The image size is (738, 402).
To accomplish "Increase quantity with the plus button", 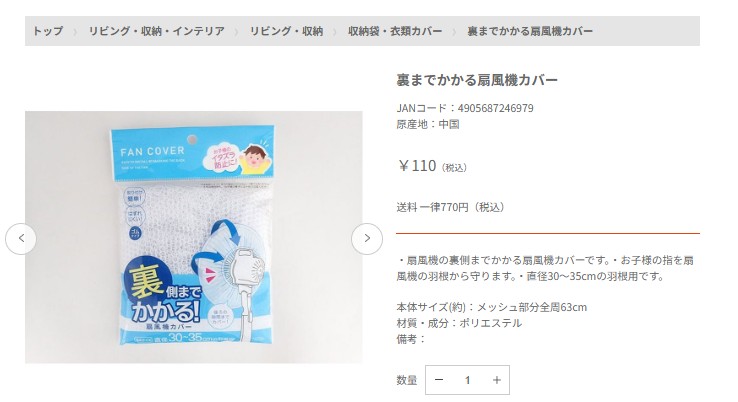I will click(x=497, y=380).
